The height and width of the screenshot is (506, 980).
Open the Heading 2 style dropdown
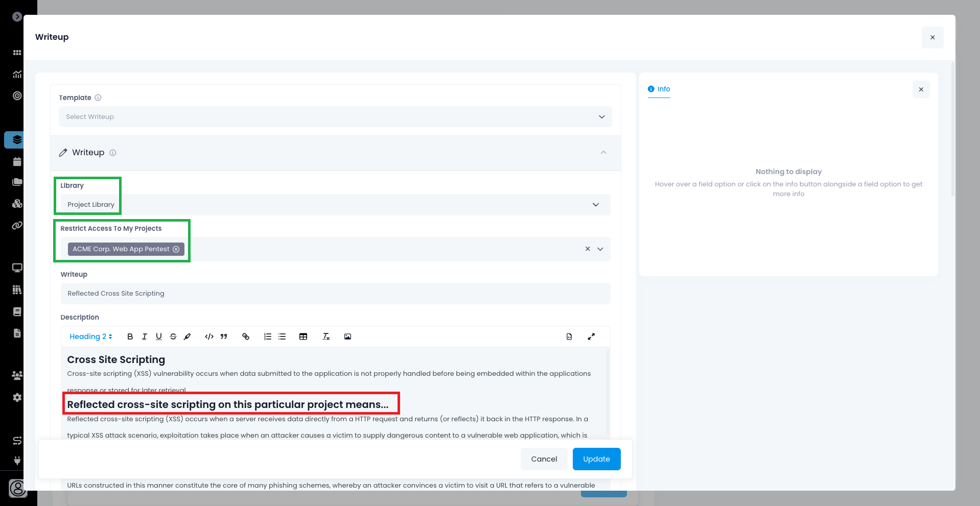tap(90, 336)
